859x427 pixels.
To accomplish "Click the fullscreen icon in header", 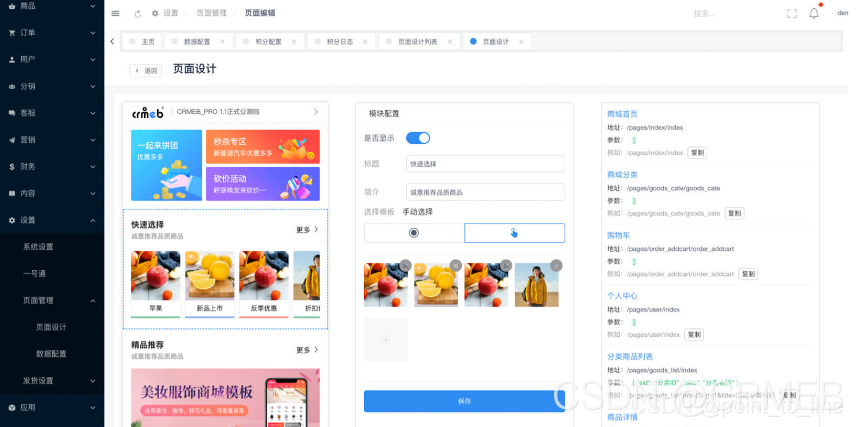I will (x=792, y=14).
